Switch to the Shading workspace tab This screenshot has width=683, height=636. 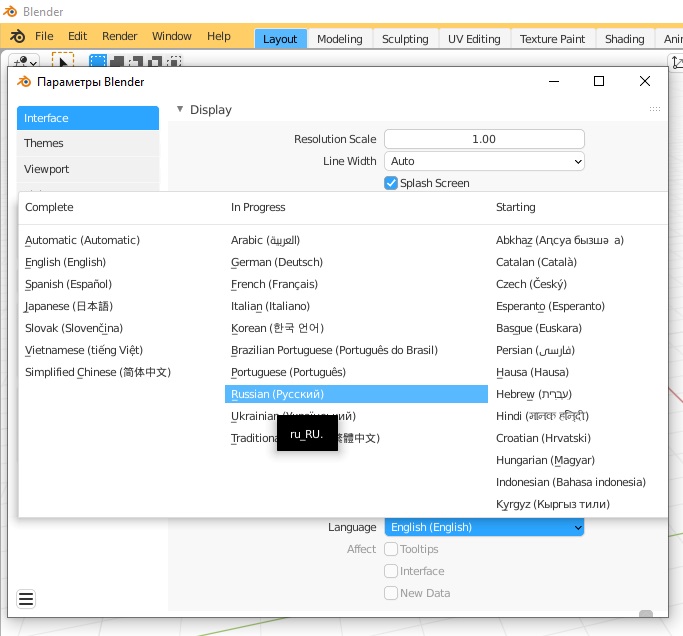(625, 39)
